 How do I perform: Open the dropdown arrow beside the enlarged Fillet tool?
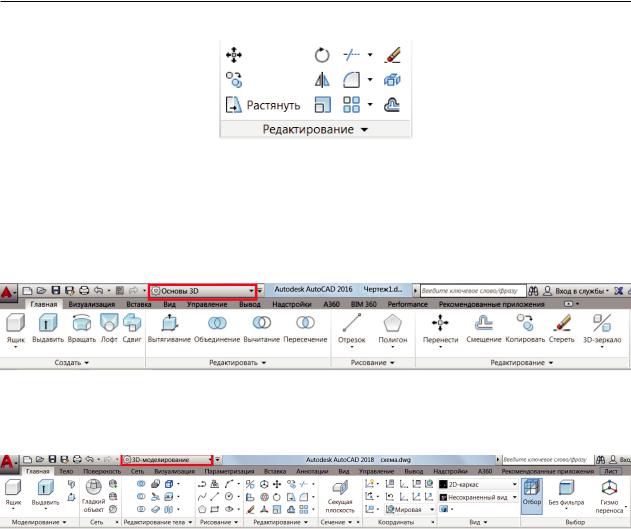[370, 80]
